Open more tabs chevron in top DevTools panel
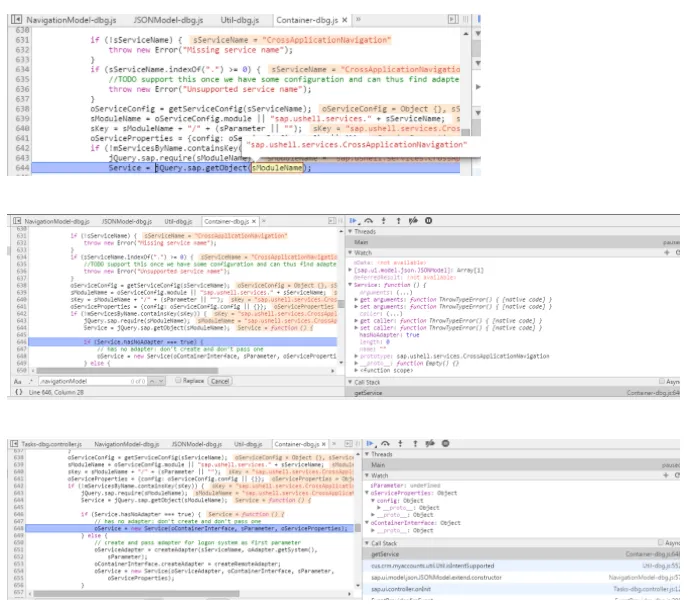This screenshot has height=613, width=691. [358, 19]
